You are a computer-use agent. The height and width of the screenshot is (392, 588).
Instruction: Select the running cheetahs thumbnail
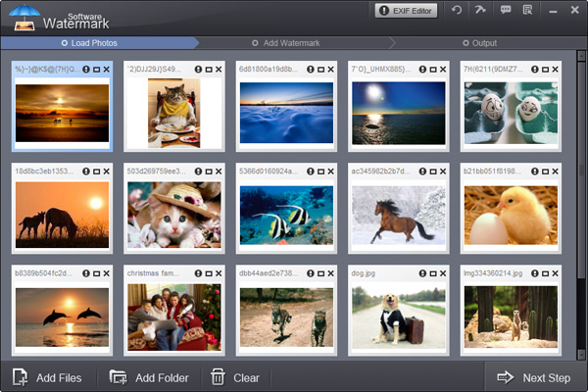click(x=286, y=318)
